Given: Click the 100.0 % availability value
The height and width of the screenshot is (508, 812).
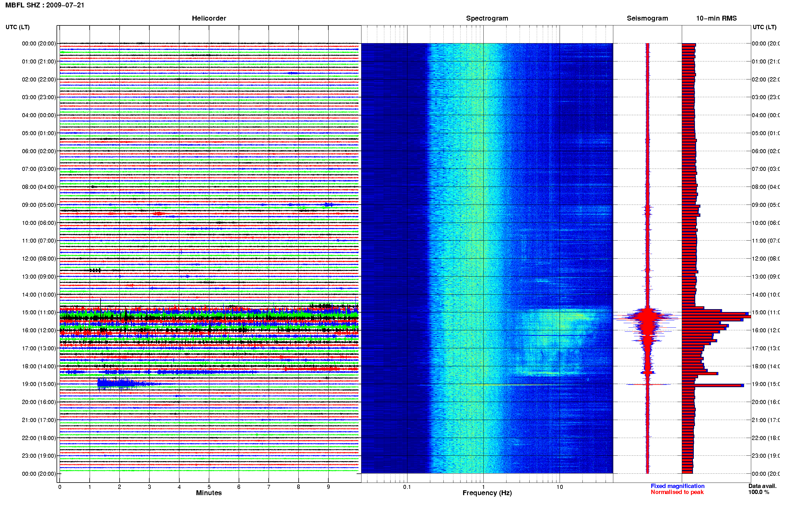Looking at the screenshot, I should tap(759, 492).
